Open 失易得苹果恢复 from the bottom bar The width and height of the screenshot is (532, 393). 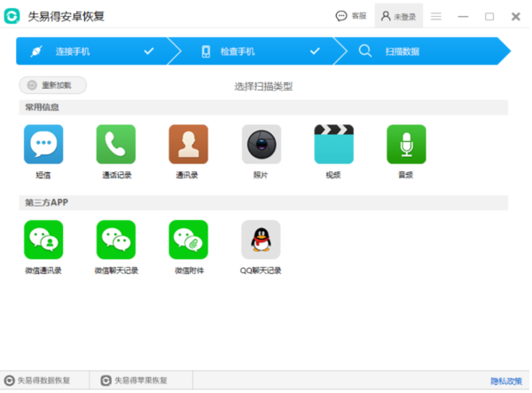pyautogui.click(x=135, y=381)
